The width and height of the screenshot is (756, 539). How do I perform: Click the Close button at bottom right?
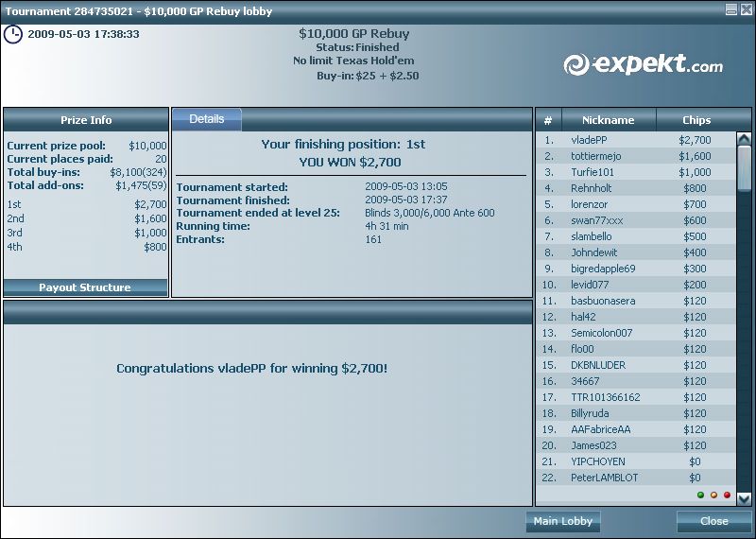[714, 521]
